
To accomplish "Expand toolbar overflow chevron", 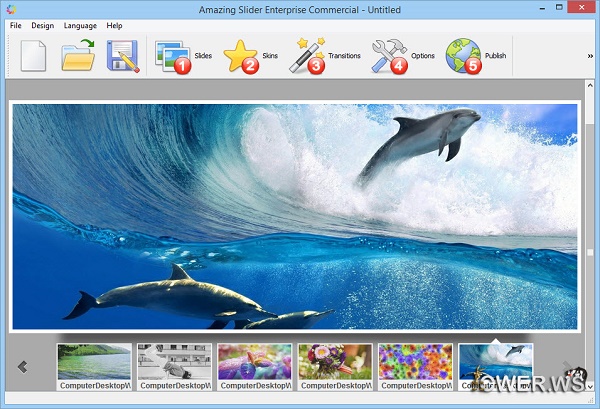I will pyautogui.click(x=590, y=56).
